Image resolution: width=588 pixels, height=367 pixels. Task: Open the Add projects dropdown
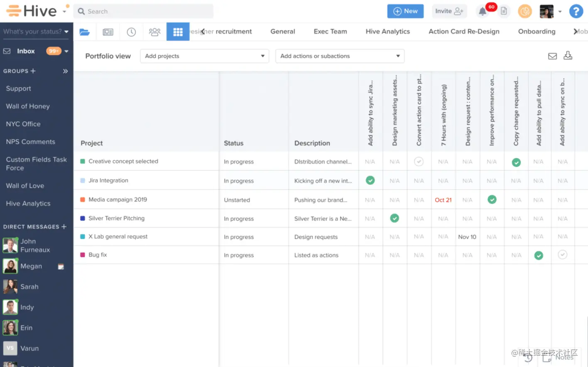[x=204, y=56]
